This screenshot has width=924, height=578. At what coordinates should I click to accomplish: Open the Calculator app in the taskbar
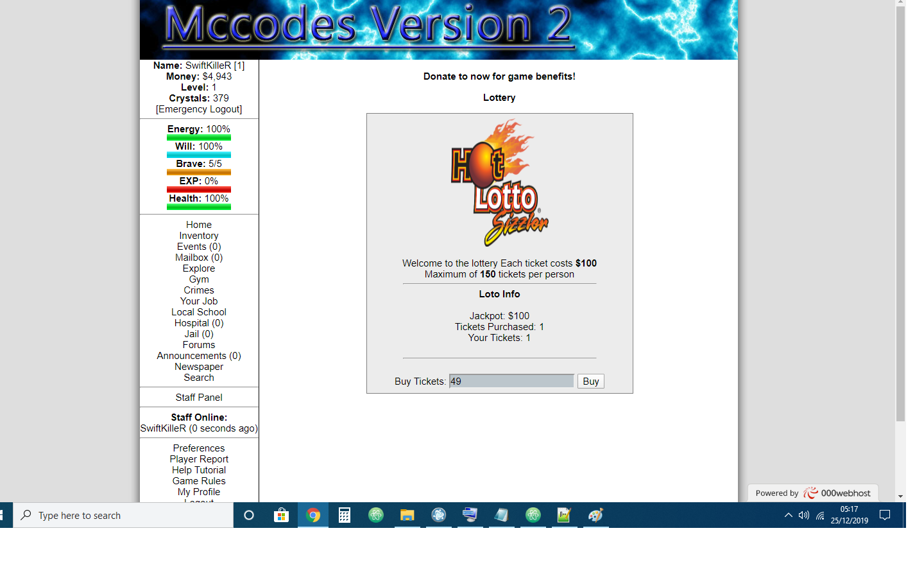[x=345, y=515]
